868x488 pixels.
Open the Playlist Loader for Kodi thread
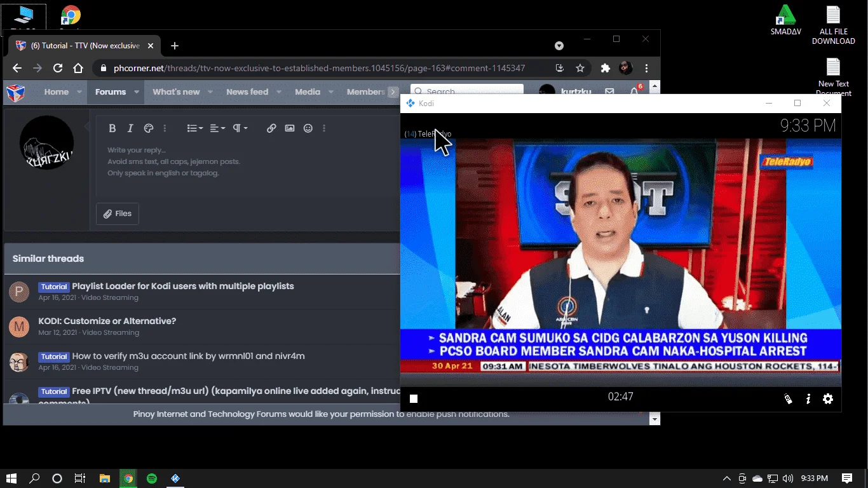click(x=183, y=287)
